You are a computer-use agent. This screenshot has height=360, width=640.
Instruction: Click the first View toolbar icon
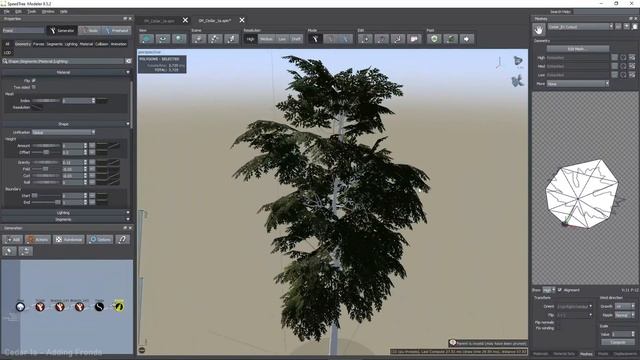pyautogui.click(x=146, y=39)
